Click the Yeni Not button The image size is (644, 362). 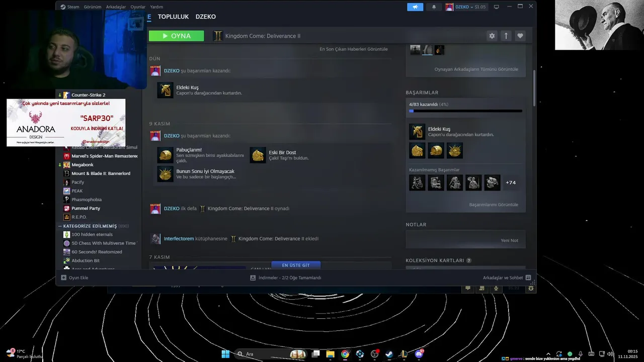point(509,240)
